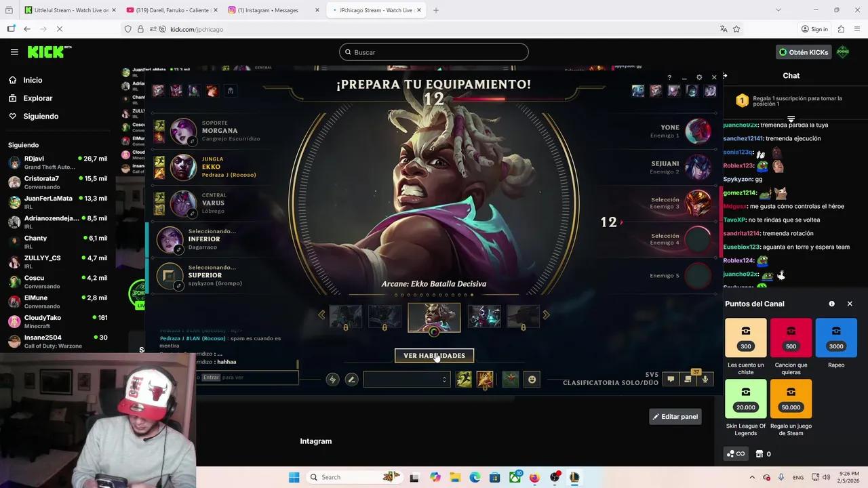868x488 pixels.
Task: Click the spell edit pencil icon
Action: [x=351, y=379]
